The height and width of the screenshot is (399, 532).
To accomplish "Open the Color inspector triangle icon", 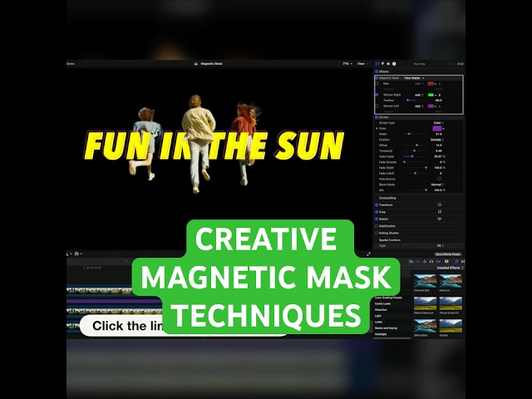I will point(382,64).
